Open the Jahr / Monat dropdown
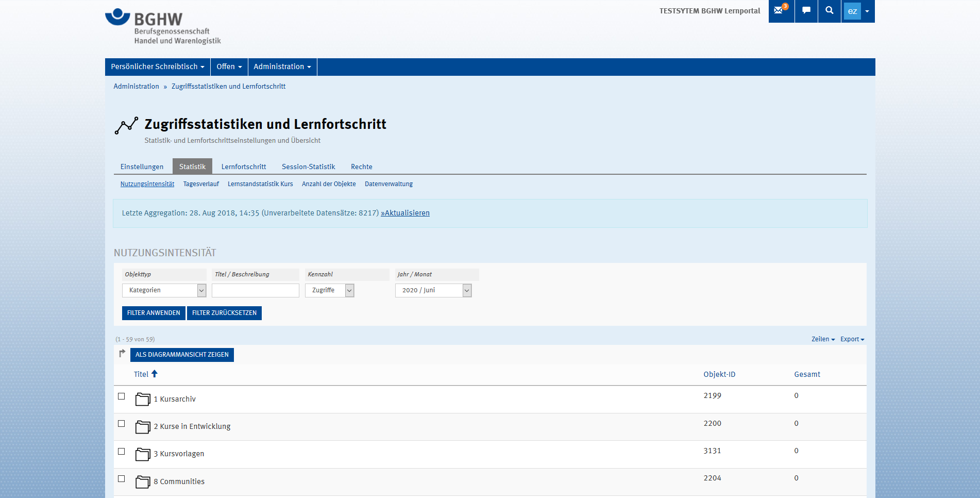Screen dimensions: 980x498 point(433,290)
